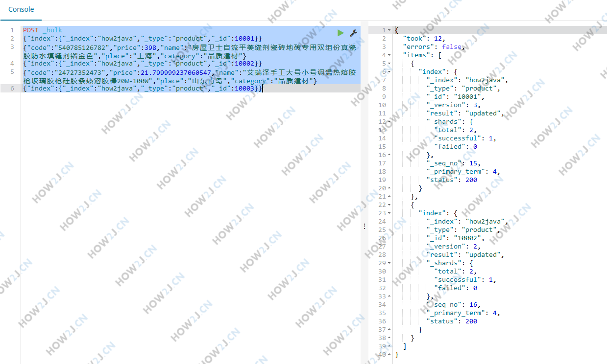Run the request with the green play icon
Image resolution: width=607 pixels, height=364 pixels.
(340, 33)
